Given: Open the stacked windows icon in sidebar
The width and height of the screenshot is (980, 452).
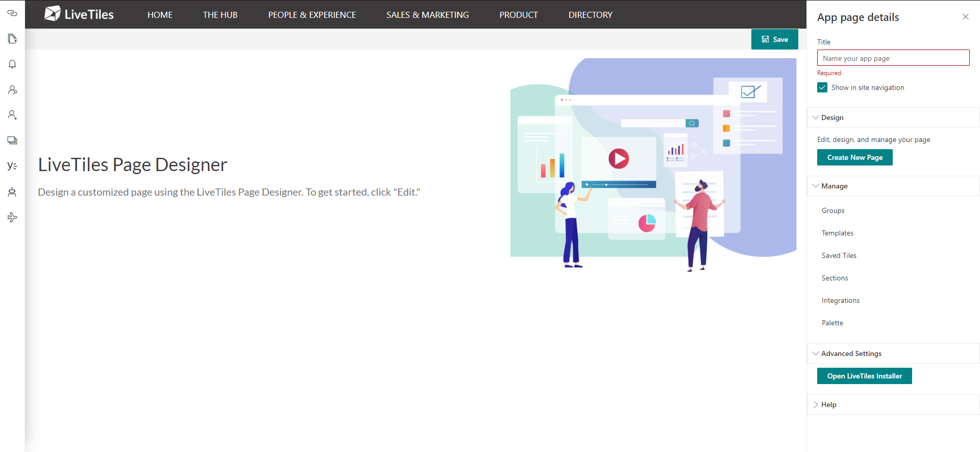Looking at the screenshot, I should point(12,140).
